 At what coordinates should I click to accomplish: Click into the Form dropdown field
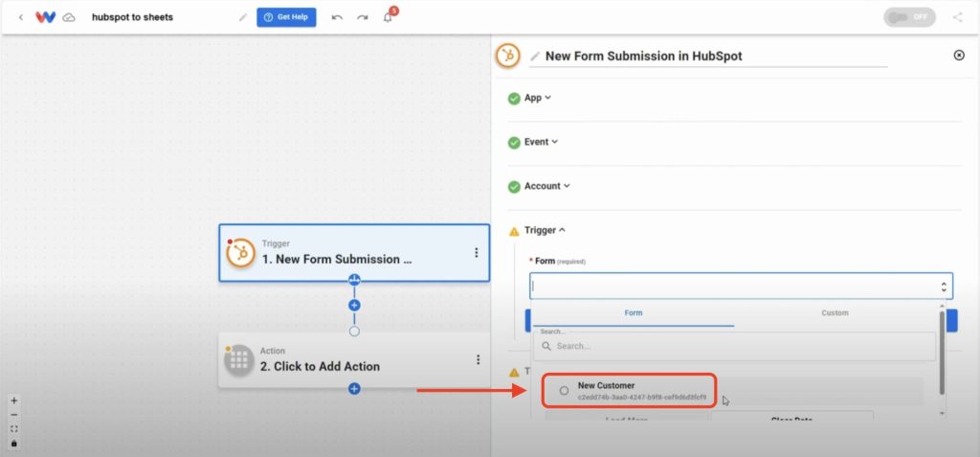tap(742, 286)
